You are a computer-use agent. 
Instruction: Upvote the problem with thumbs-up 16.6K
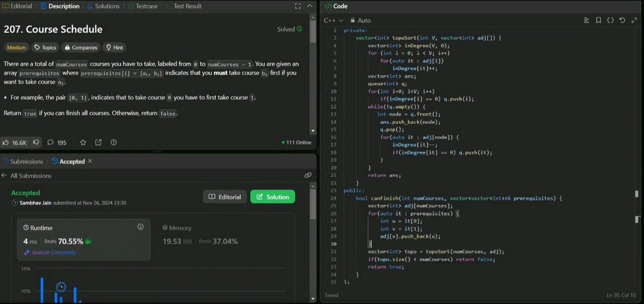pyautogui.click(x=15, y=143)
